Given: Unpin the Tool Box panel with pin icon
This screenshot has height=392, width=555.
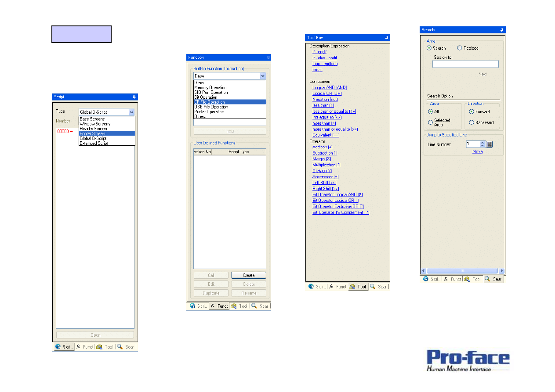Looking at the screenshot, I should tap(387, 38).
